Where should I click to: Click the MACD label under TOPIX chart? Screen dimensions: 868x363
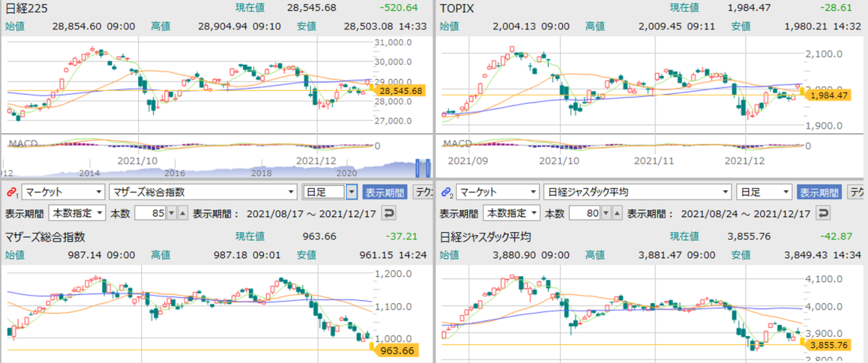(456, 143)
